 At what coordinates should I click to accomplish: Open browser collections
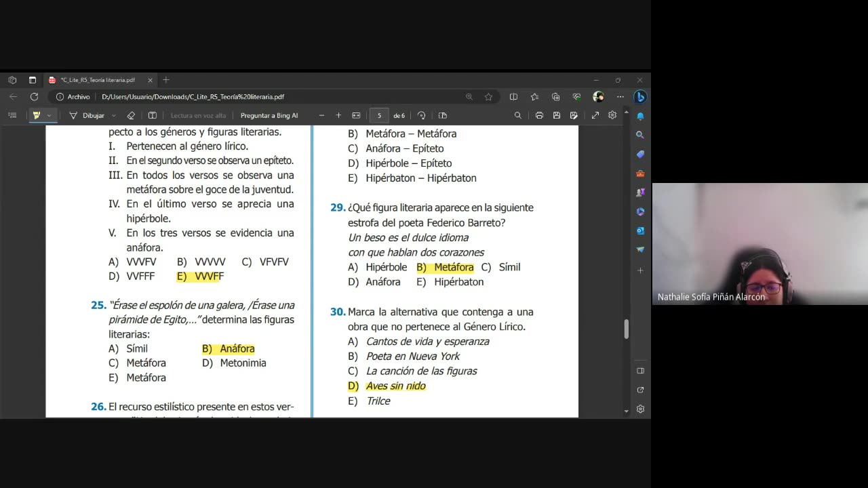click(555, 97)
